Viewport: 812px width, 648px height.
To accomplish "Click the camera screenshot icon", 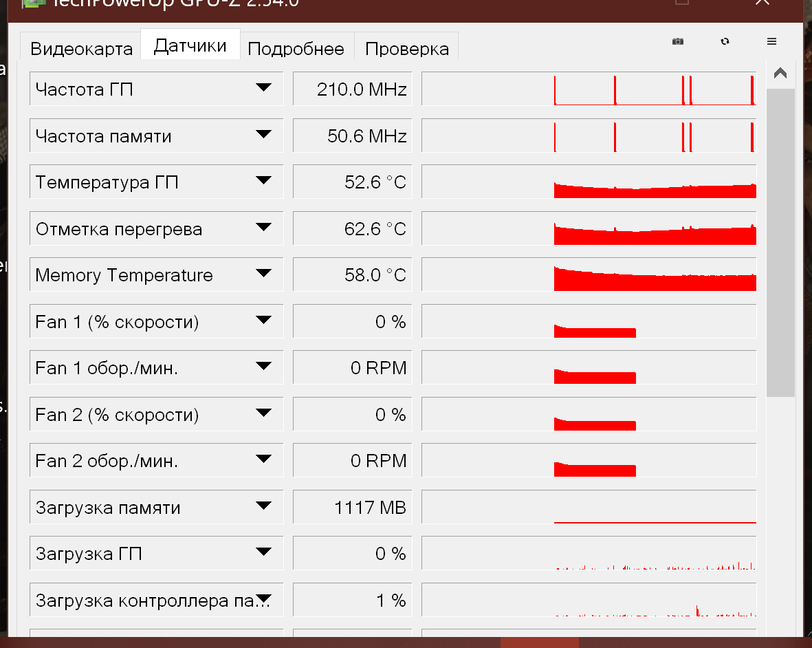I will 678,41.
